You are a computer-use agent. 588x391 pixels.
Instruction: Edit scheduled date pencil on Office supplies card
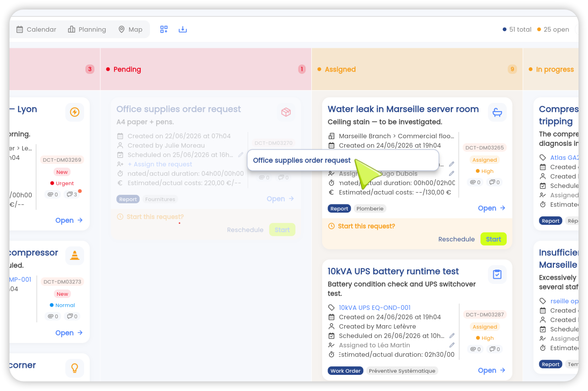coord(241,155)
